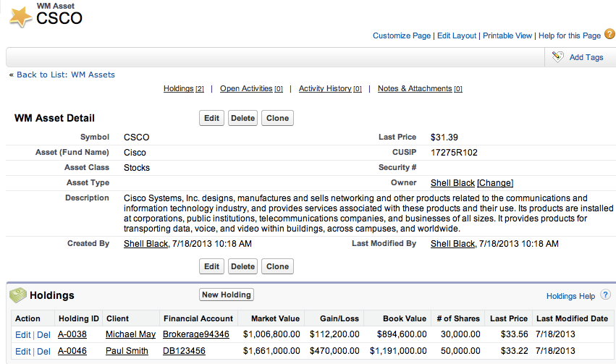616x364 pixels.
Task: Click the bottom Delete button under Created By
Action: (x=242, y=266)
